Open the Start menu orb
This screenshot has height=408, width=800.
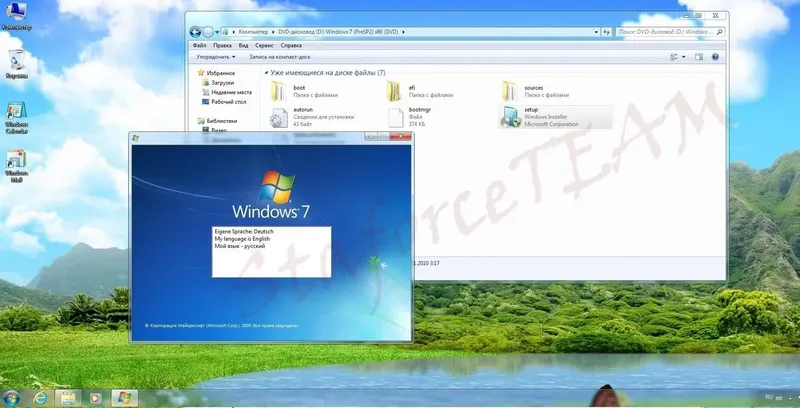point(11,398)
